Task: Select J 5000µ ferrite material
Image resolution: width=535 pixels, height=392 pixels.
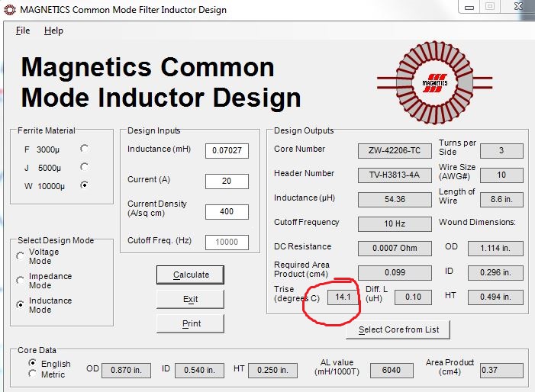Action: pos(84,167)
